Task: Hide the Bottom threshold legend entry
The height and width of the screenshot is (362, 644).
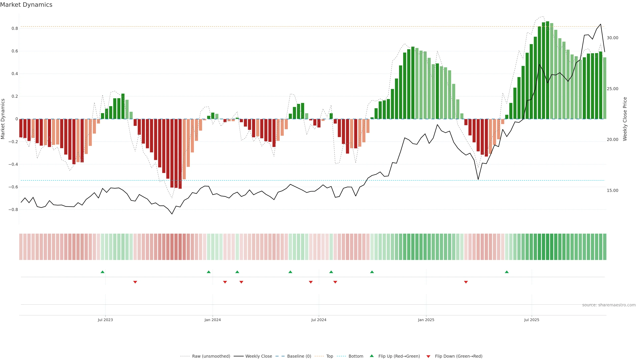Action: click(x=356, y=356)
